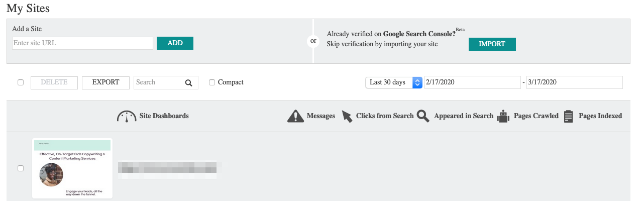Click the Enter site URL field
This screenshot has width=644, height=201.
(x=82, y=43)
